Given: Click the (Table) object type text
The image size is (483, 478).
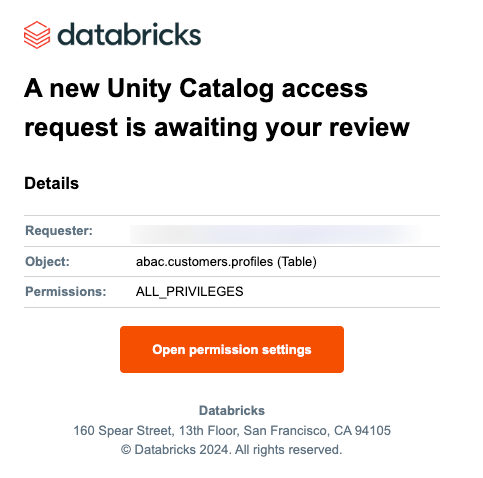Looking at the screenshot, I should coord(297,262).
